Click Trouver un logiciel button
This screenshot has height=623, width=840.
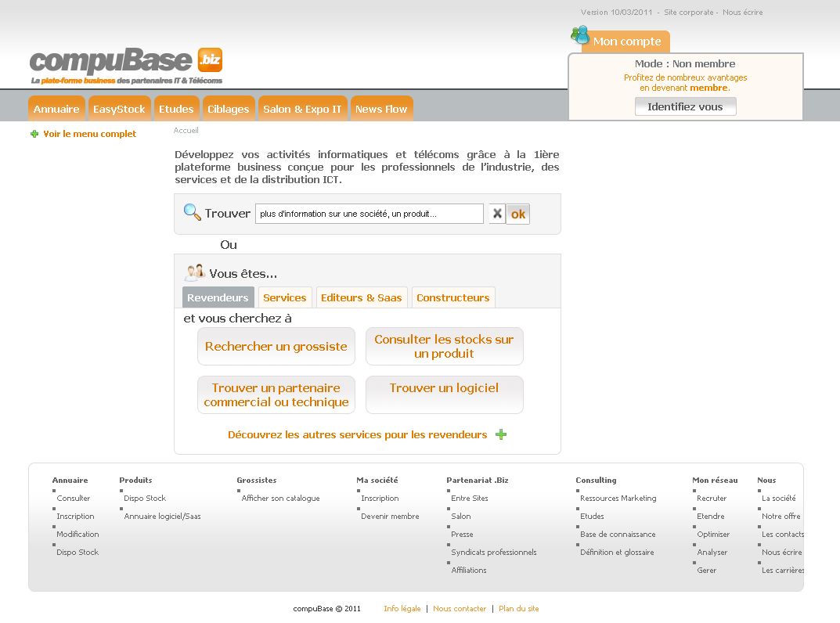(444, 394)
